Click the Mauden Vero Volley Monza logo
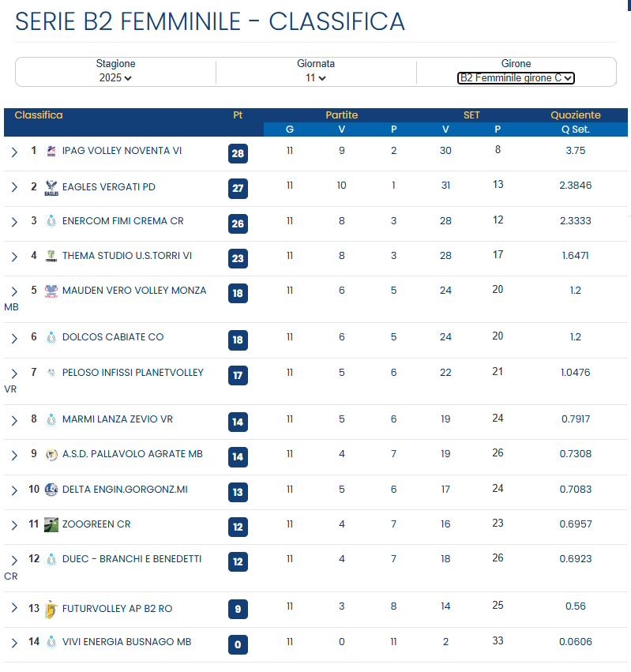Image resolution: width=631 pixels, height=672 pixels. [51, 291]
